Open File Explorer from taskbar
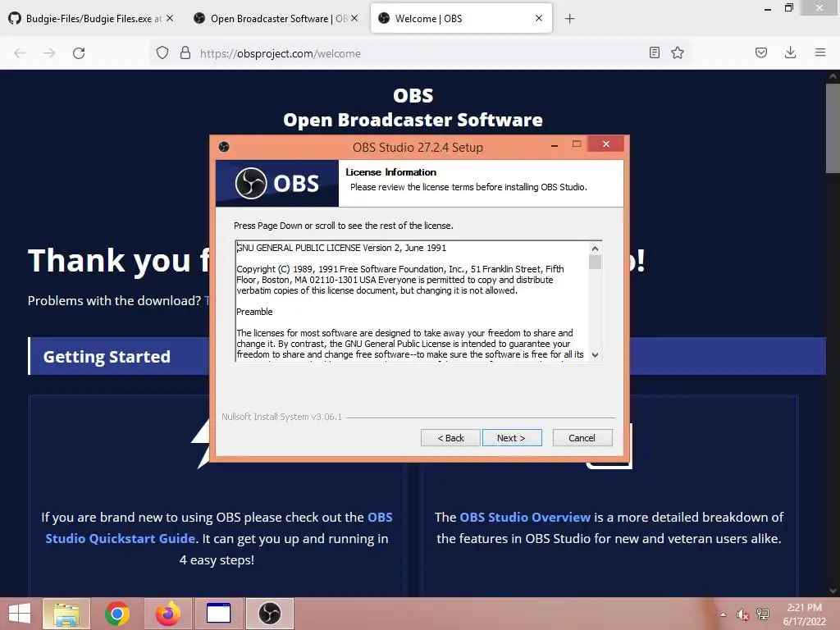 [66, 614]
